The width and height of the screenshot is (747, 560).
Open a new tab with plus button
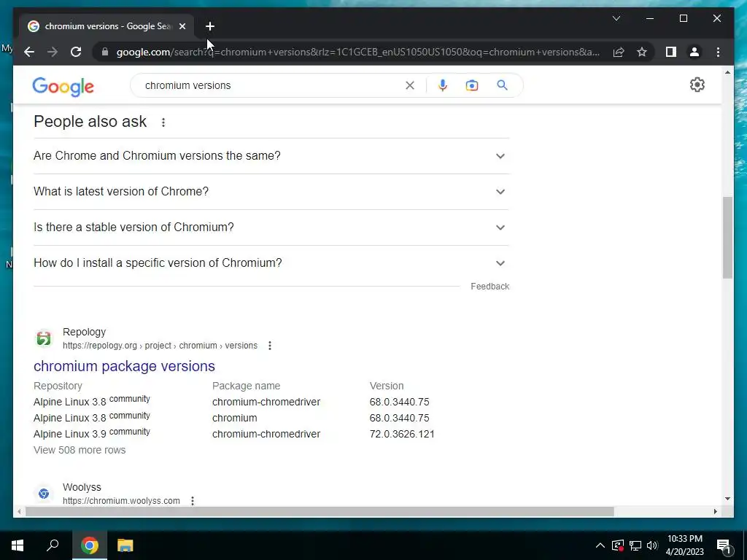tap(210, 26)
